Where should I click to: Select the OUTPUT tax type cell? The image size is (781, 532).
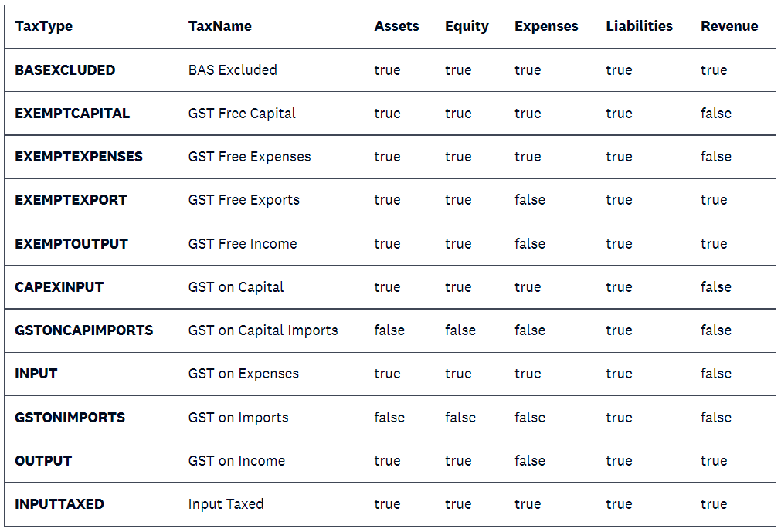coord(43,461)
